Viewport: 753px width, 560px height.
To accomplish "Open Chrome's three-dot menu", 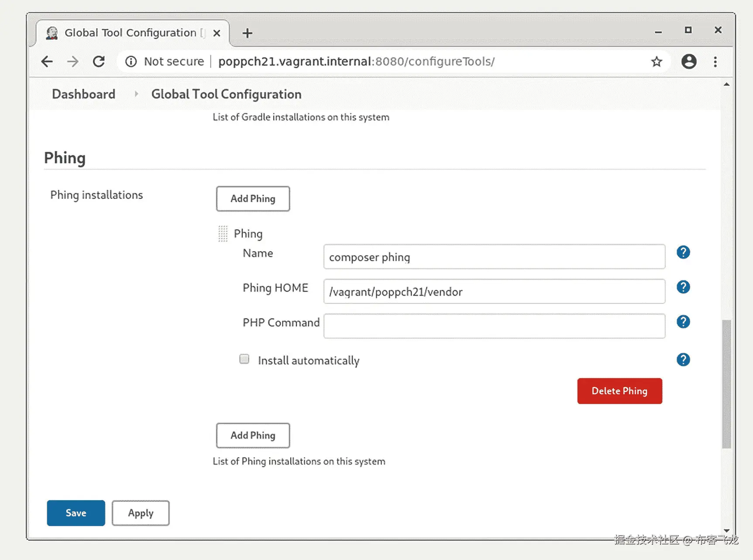I will pos(715,61).
